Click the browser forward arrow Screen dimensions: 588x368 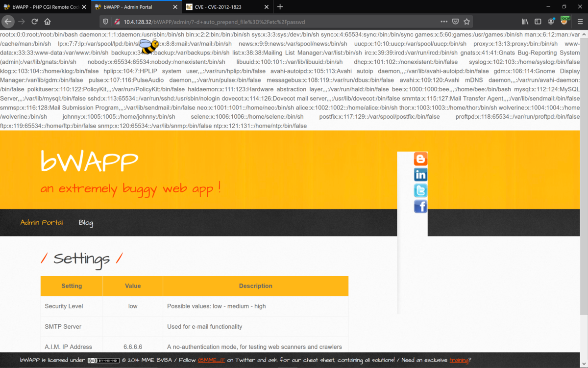[x=21, y=22]
